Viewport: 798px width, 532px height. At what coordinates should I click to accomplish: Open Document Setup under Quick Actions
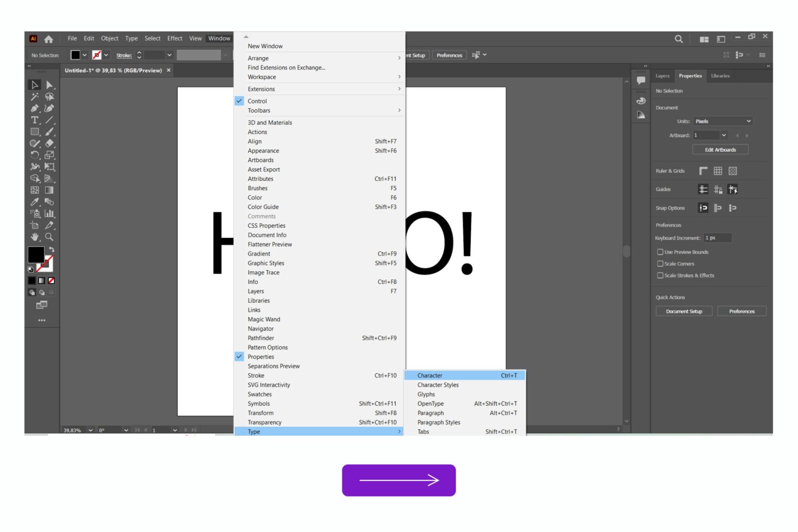pyautogui.click(x=683, y=311)
